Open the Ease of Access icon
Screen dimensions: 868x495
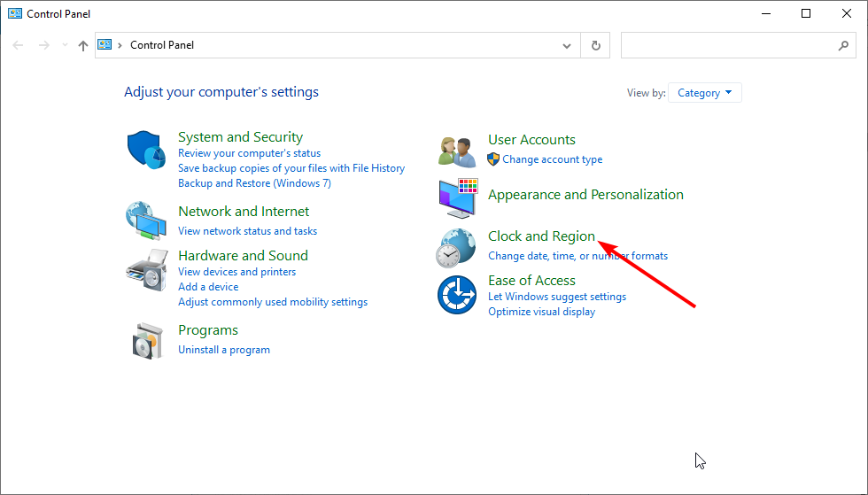click(x=457, y=295)
